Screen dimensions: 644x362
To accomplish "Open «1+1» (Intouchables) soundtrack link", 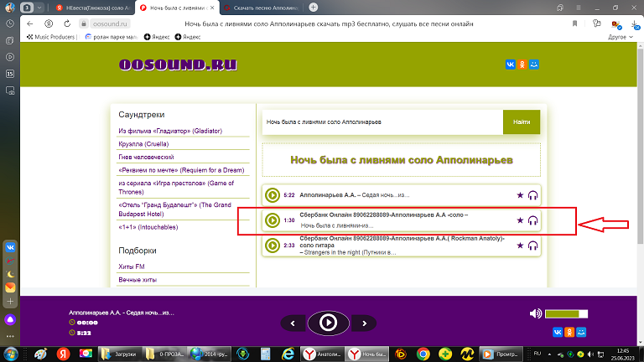I will point(148,227).
